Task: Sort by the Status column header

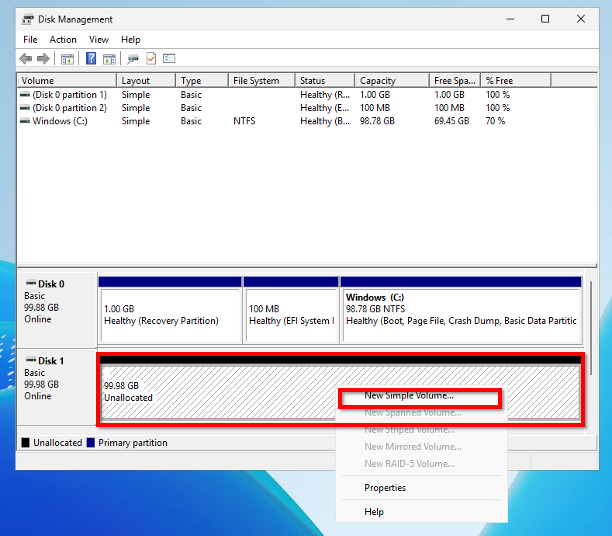Action: [x=325, y=80]
